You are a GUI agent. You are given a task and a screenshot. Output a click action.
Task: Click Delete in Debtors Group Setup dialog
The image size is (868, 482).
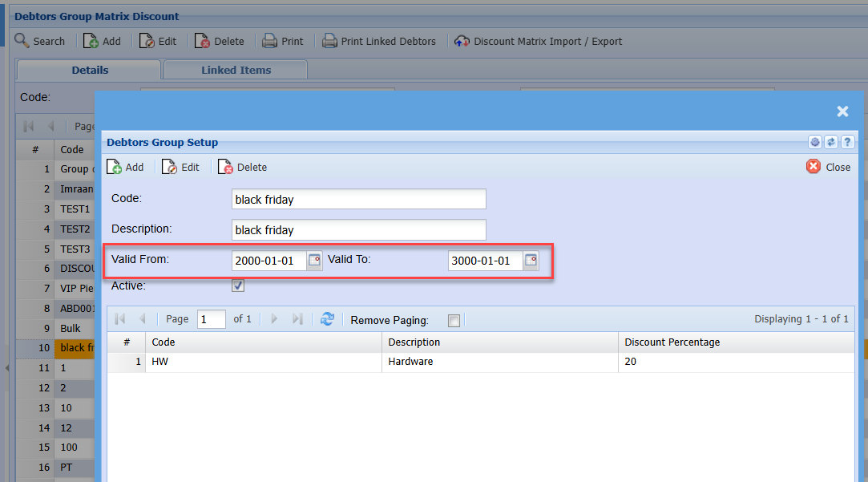coord(243,167)
